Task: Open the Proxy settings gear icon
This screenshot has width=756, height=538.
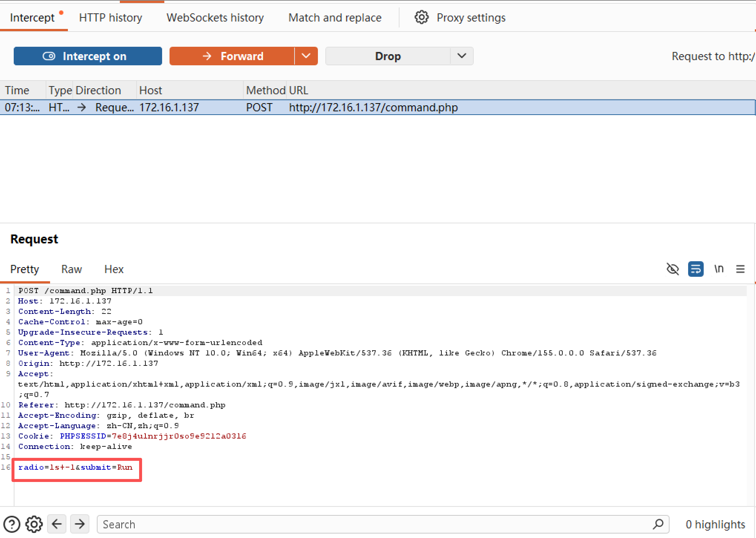Action: pos(421,17)
